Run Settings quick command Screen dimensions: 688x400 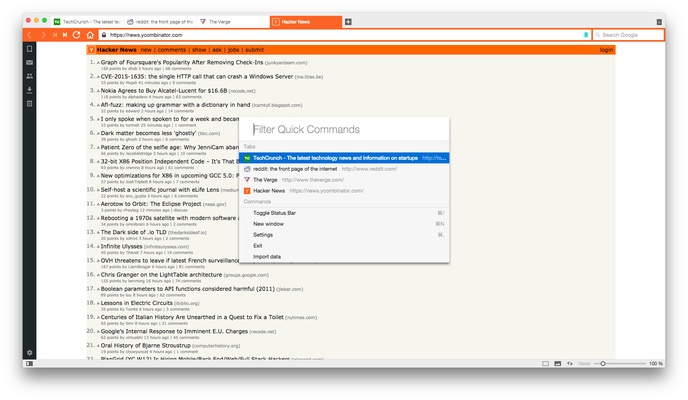coord(344,235)
